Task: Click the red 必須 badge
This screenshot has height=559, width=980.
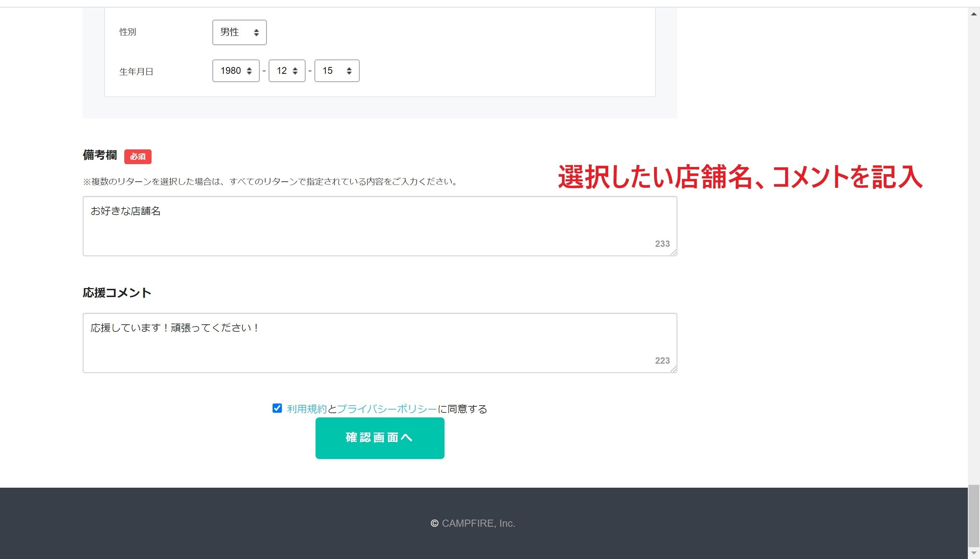Action: coord(138,157)
